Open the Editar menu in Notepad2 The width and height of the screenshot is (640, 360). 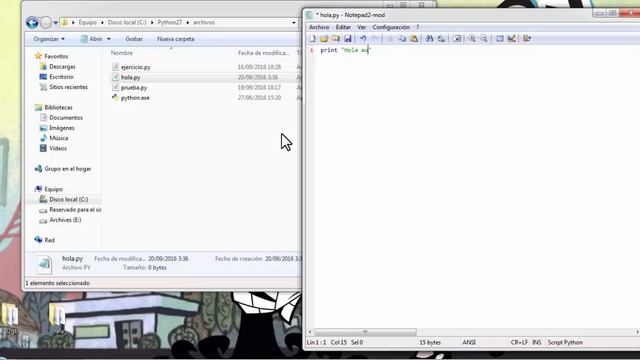(343, 27)
